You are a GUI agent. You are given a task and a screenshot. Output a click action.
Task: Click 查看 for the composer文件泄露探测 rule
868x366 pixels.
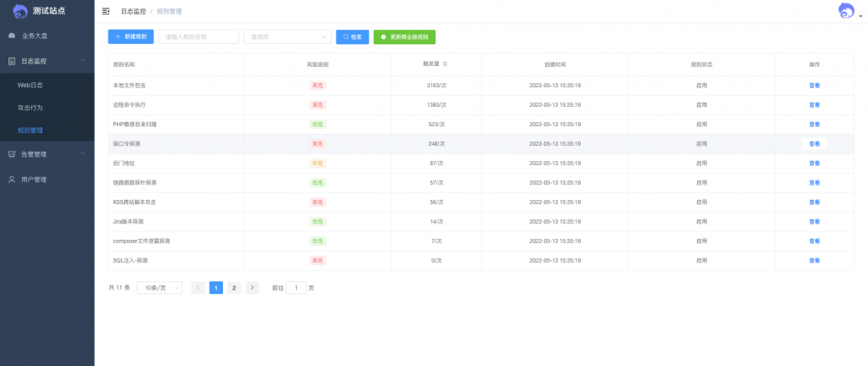815,241
